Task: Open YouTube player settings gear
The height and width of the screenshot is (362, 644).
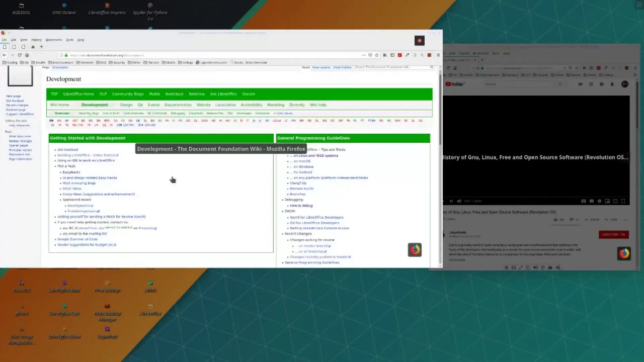Action: click(x=599, y=201)
